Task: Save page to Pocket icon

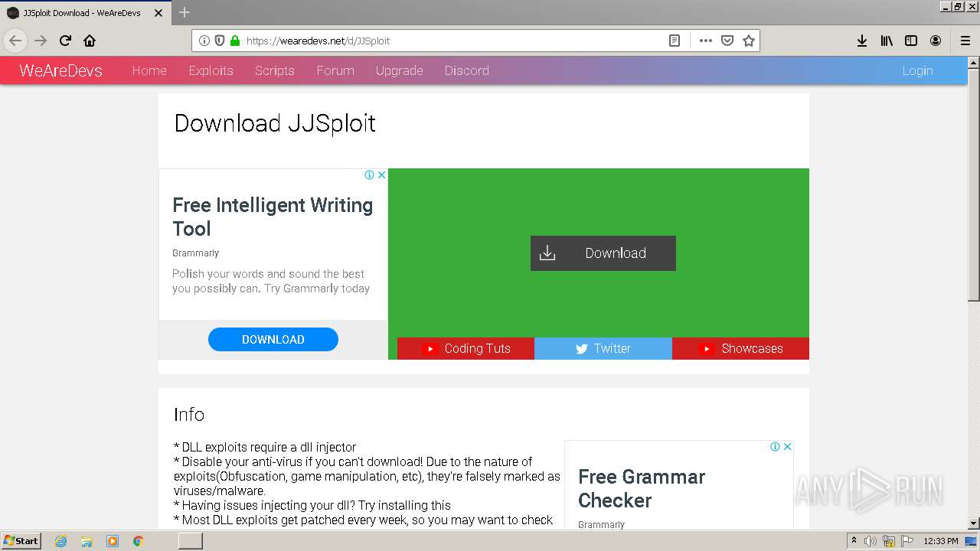Action: [x=727, y=41]
